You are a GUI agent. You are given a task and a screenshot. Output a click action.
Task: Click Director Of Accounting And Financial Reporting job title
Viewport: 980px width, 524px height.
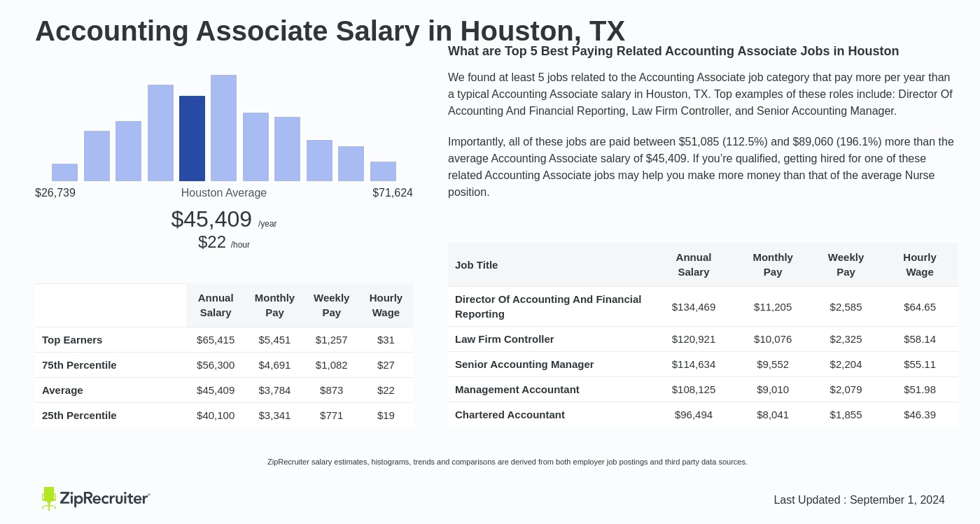click(x=548, y=306)
